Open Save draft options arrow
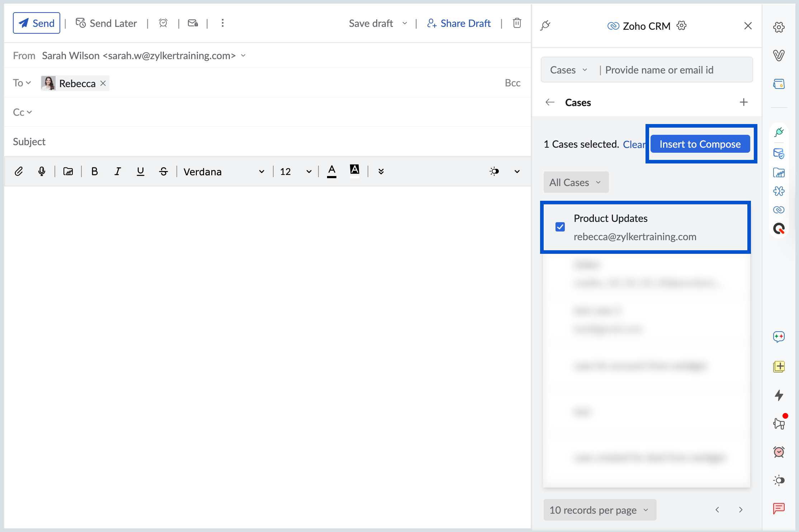799x532 pixels. pos(405,23)
